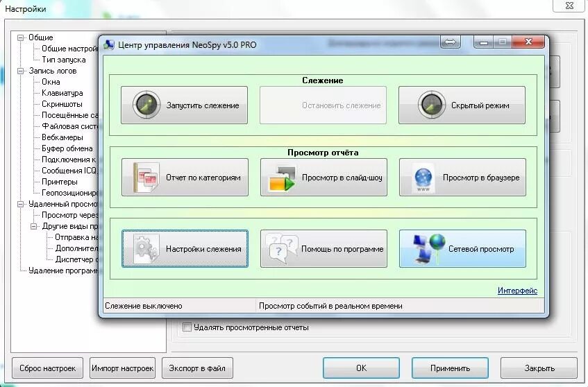The image size is (588, 387).
Task: Click the radar icon on Запустить слежение
Action: pos(146,105)
